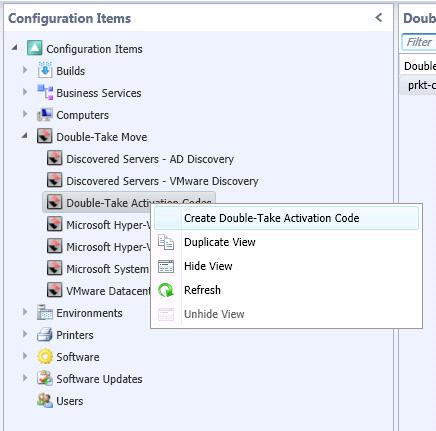Click the Unhide View menu entry
This screenshot has height=431, width=436.
pyautogui.click(x=286, y=314)
